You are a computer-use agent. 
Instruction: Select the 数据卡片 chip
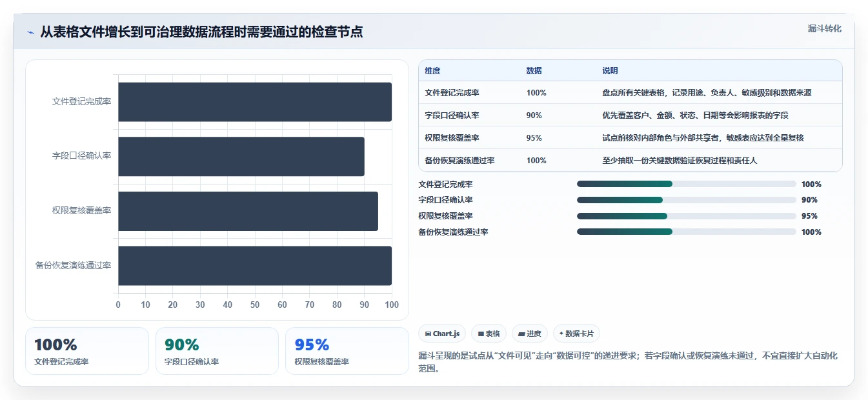pyautogui.click(x=576, y=334)
